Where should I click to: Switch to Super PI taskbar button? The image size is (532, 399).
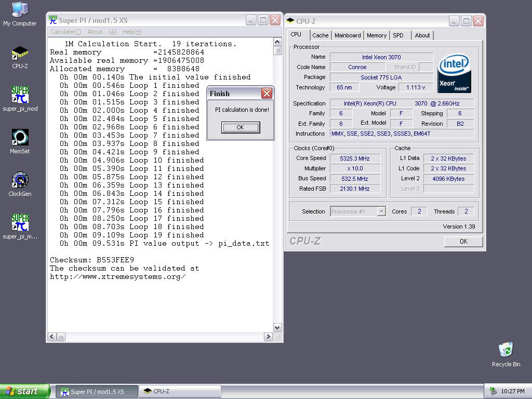pyautogui.click(x=97, y=392)
